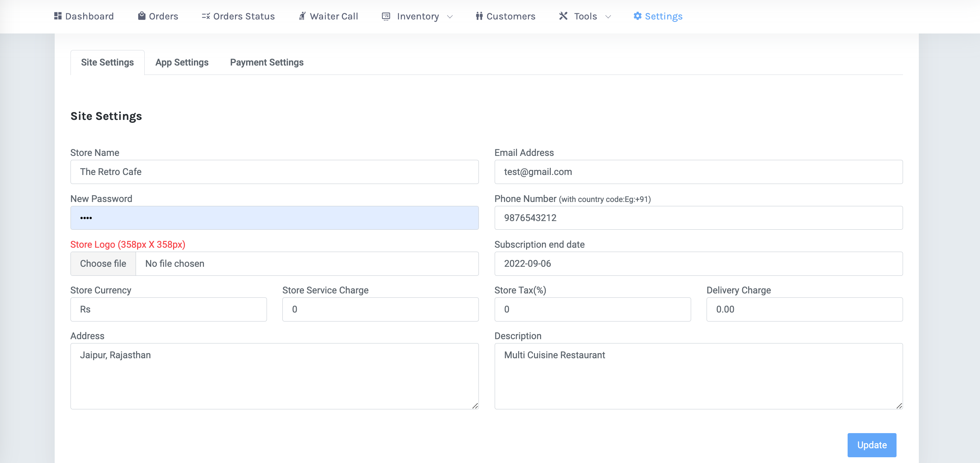The width and height of the screenshot is (980, 463).
Task: Select the Store Currency input field
Action: 169,309
